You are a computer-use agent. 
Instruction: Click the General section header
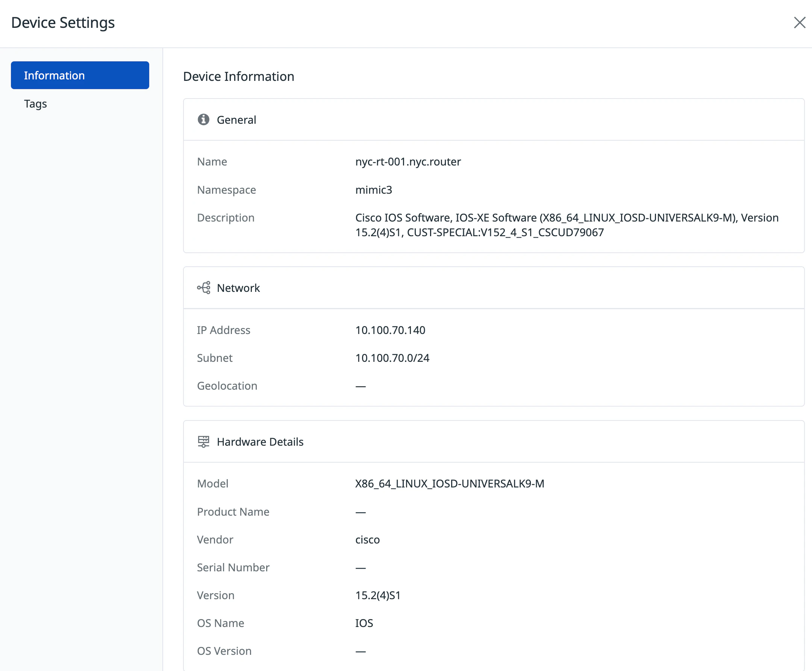236,120
